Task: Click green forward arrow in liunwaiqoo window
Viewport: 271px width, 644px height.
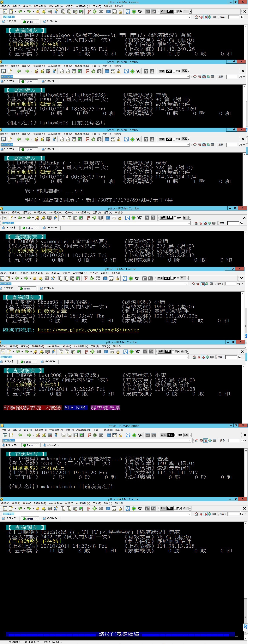Action: pyautogui.click(x=29, y=12)
